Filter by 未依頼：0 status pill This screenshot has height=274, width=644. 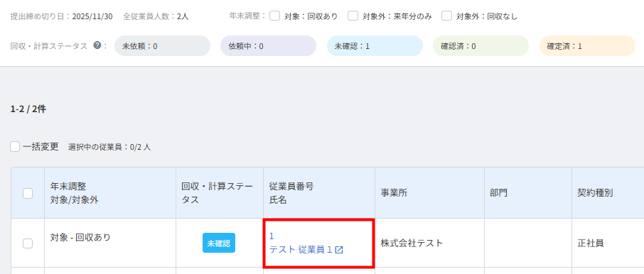(162, 46)
